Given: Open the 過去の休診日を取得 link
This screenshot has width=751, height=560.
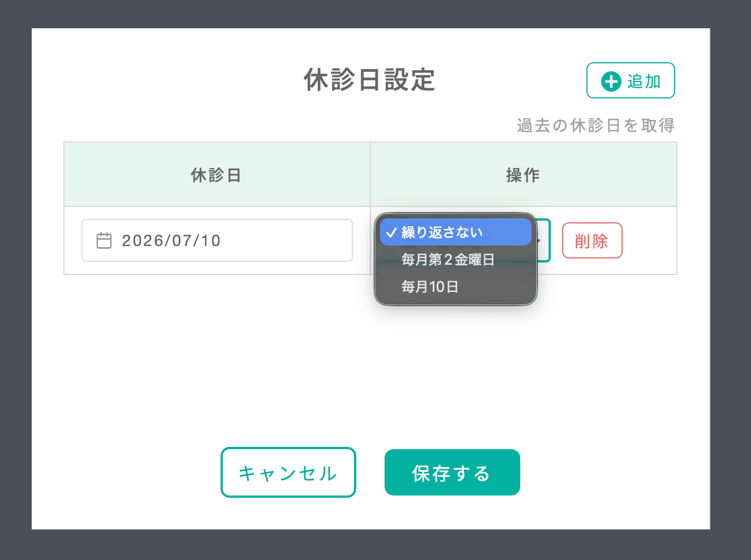Looking at the screenshot, I should tap(595, 125).
